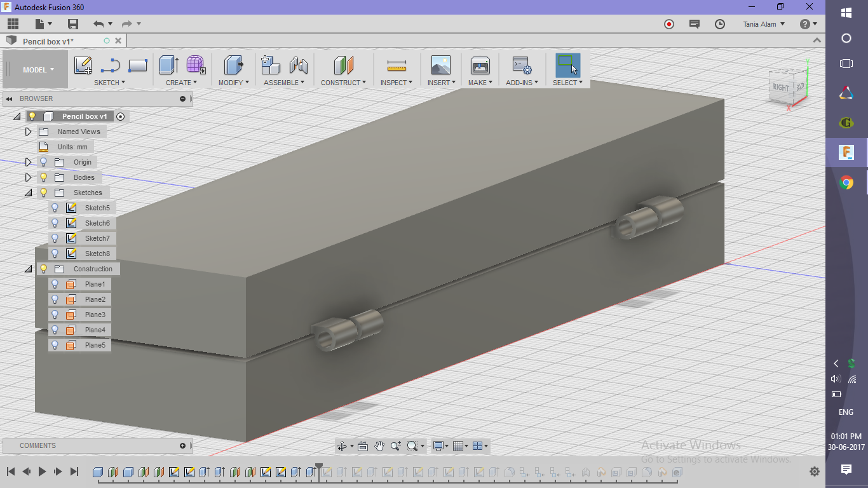Click the Save disk icon

pyautogui.click(x=73, y=24)
